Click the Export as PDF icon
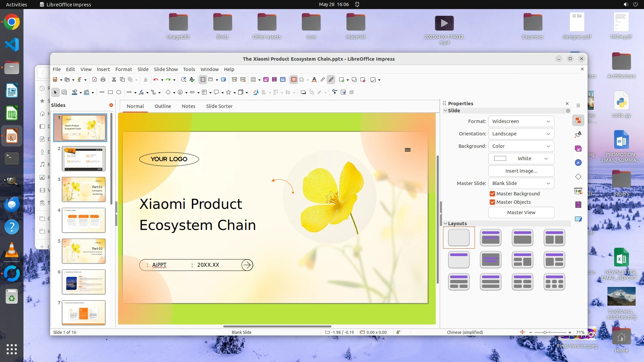Image resolution: width=644 pixels, height=362 pixels. tap(95, 80)
